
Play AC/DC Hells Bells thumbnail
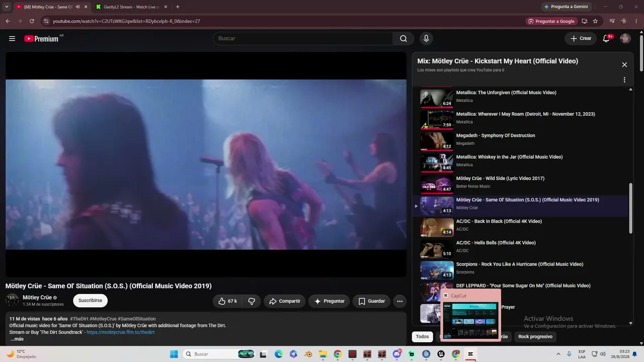click(x=437, y=248)
